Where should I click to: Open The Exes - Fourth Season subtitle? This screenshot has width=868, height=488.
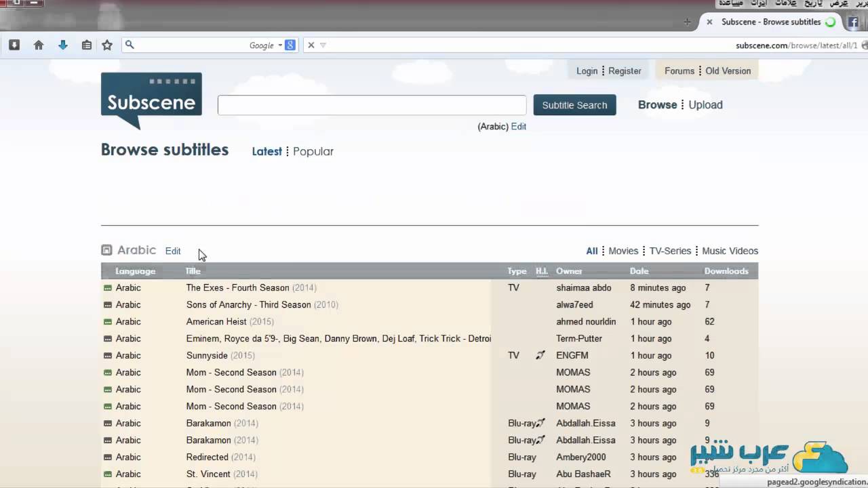click(251, 288)
